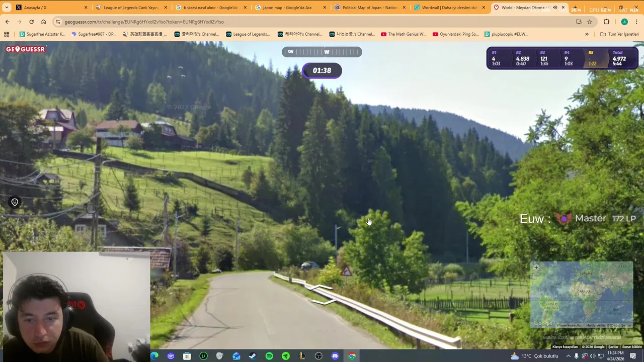Image resolution: width=644 pixels, height=362 pixels.
Task: Open Google Chrome from taskbar
Action: [352, 356]
